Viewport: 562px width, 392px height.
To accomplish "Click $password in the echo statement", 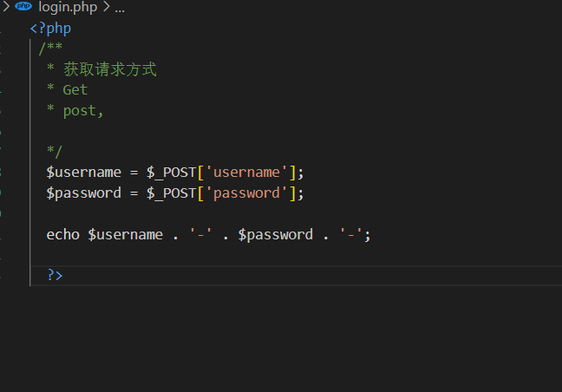I will click(x=276, y=234).
